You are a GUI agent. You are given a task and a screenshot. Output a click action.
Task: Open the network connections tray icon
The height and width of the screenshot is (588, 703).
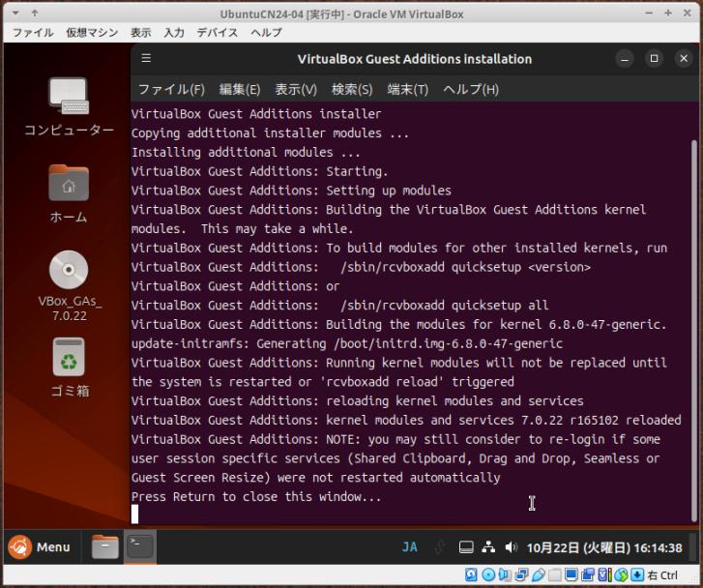pyautogui.click(x=488, y=547)
